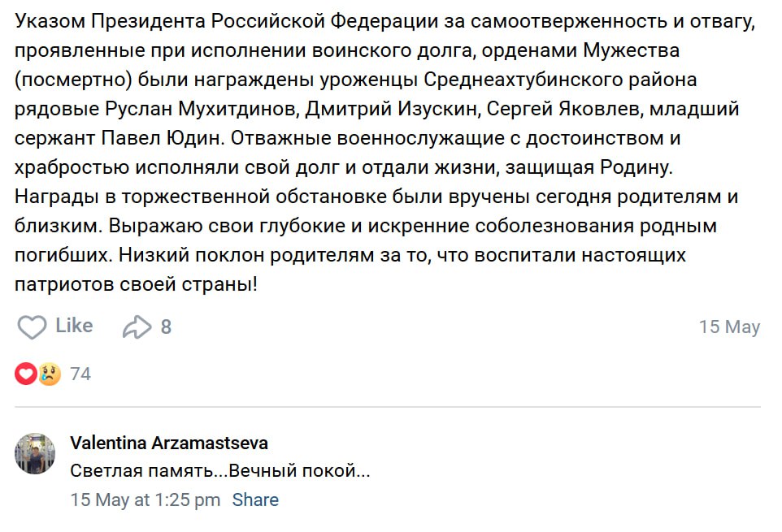Viewport: 782px width, 532px height.
Task: Open Valentina Arzamastseva's avatar photo
Action: pos(35,453)
